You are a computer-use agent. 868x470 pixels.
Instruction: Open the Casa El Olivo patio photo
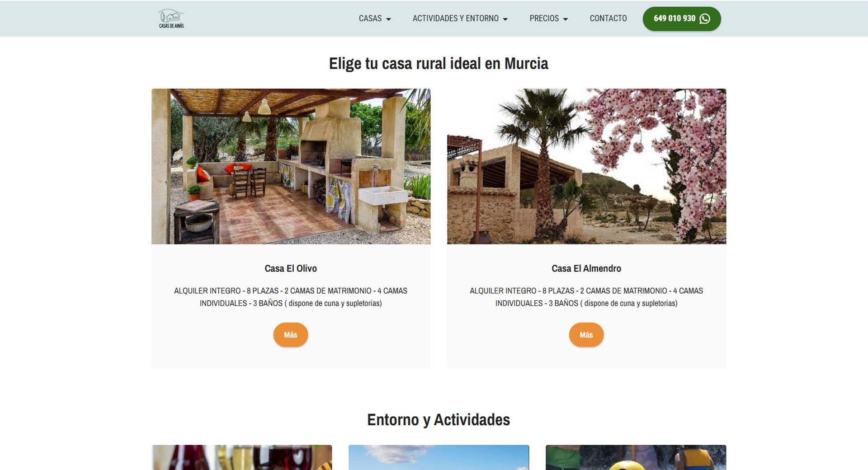coord(291,166)
